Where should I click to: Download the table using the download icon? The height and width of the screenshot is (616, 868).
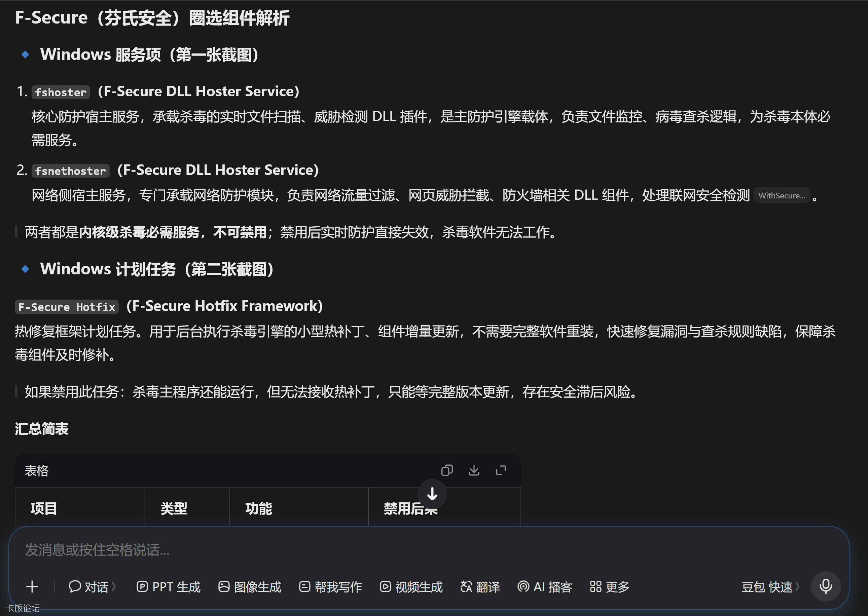pos(474,470)
